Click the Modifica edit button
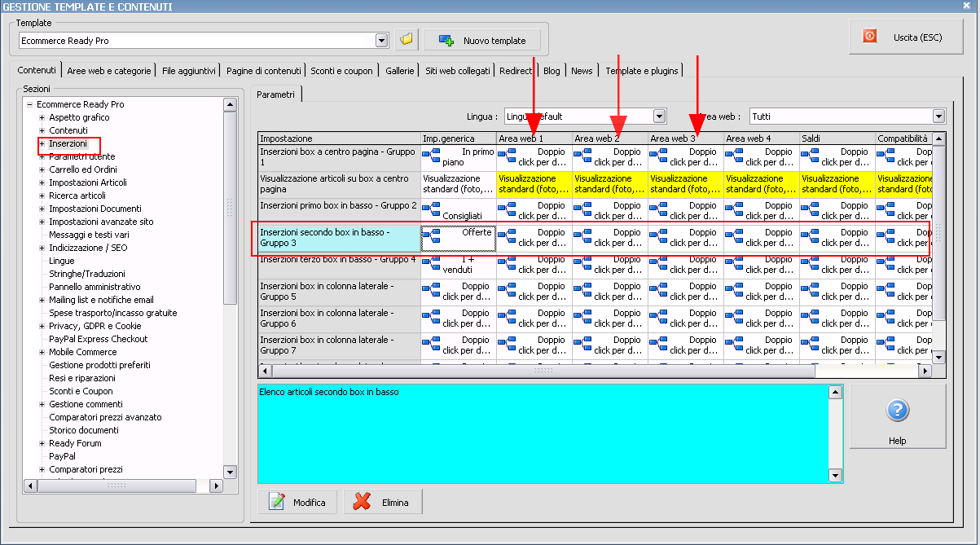The image size is (980, 545). pos(297,503)
